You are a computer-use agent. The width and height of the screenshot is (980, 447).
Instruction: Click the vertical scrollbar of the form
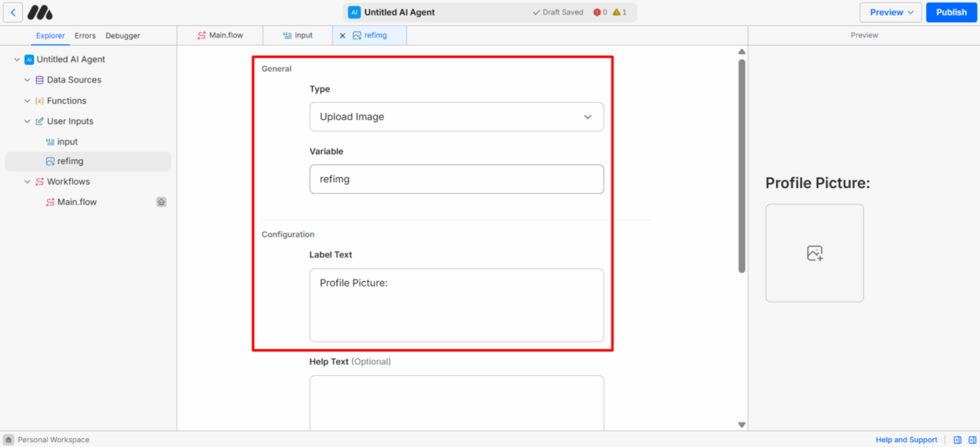(x=742, y=163)
